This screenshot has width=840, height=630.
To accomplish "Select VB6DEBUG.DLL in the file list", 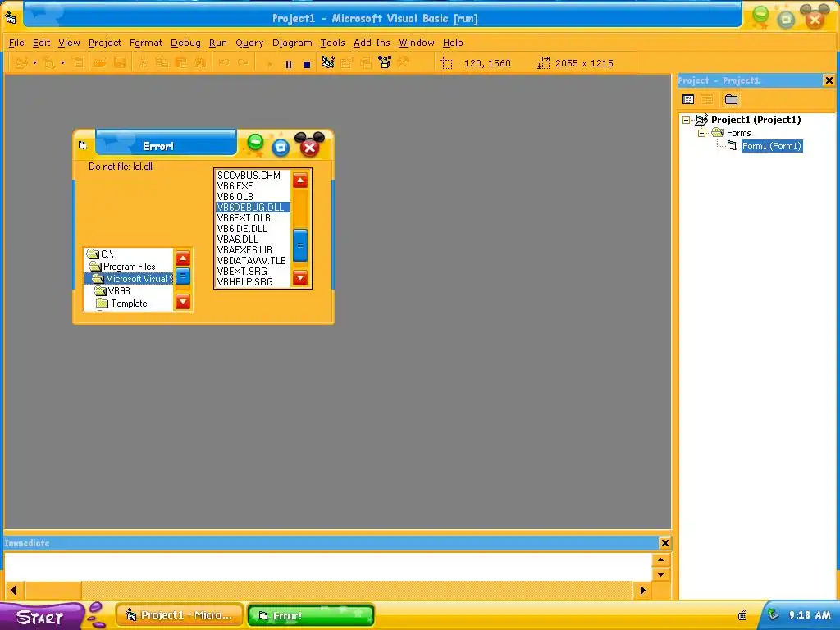I will 253,208.
